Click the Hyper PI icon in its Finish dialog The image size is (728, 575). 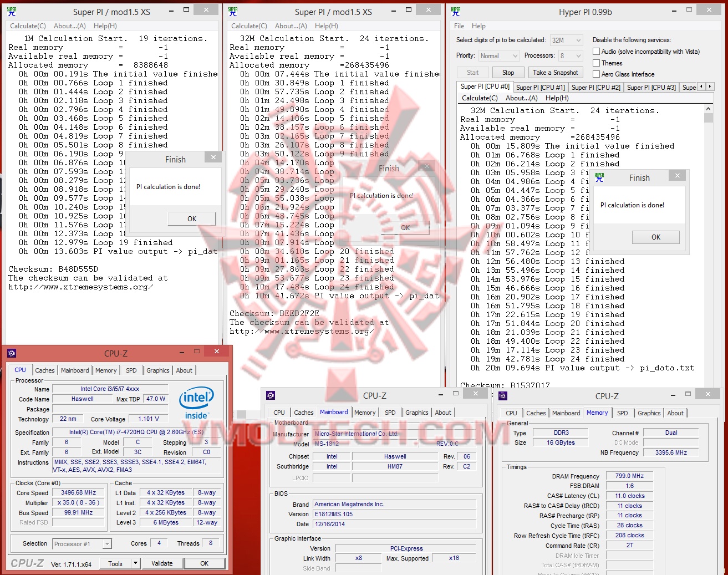(x=599, y=177)
